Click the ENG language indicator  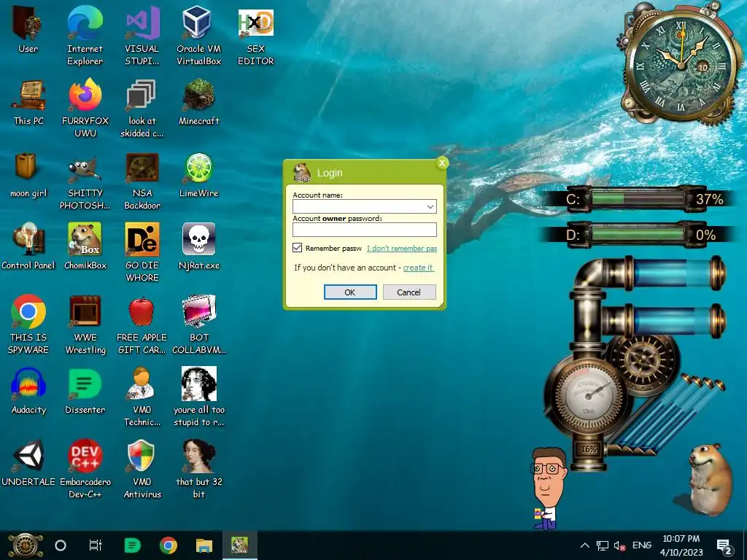(x=642, y=545)
